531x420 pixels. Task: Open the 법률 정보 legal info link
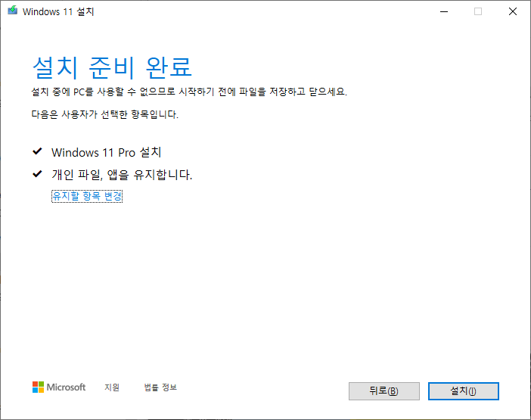pyautogui.click(x=160, y=387)
